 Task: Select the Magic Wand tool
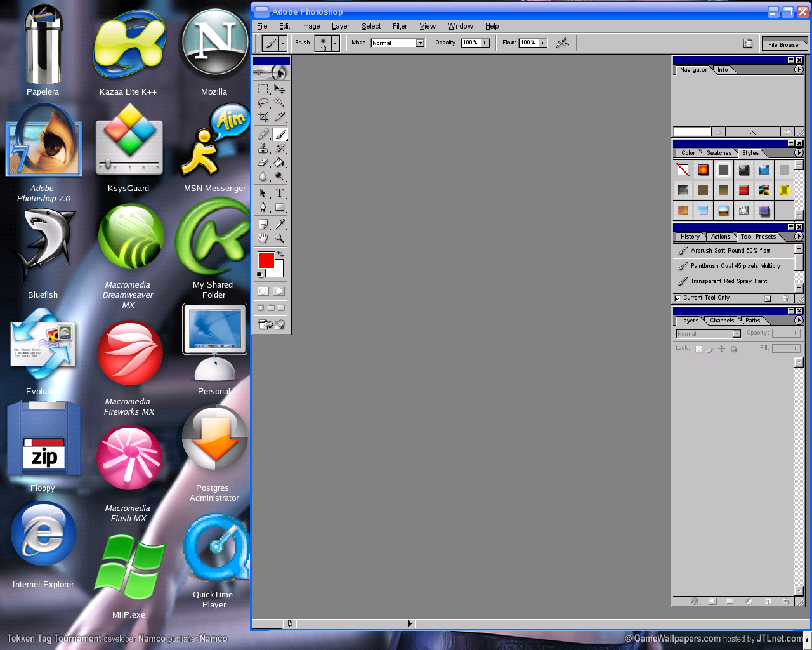(280, 103)
